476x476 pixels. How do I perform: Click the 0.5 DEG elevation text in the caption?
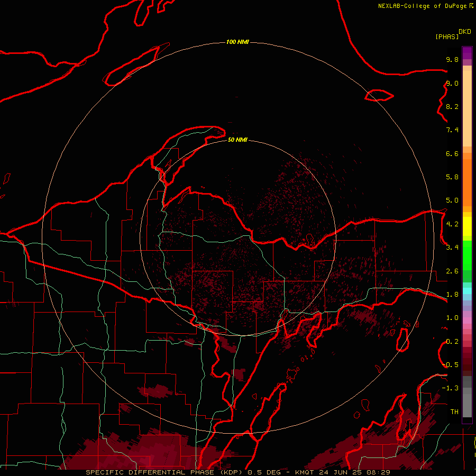(x=266, y=472)
